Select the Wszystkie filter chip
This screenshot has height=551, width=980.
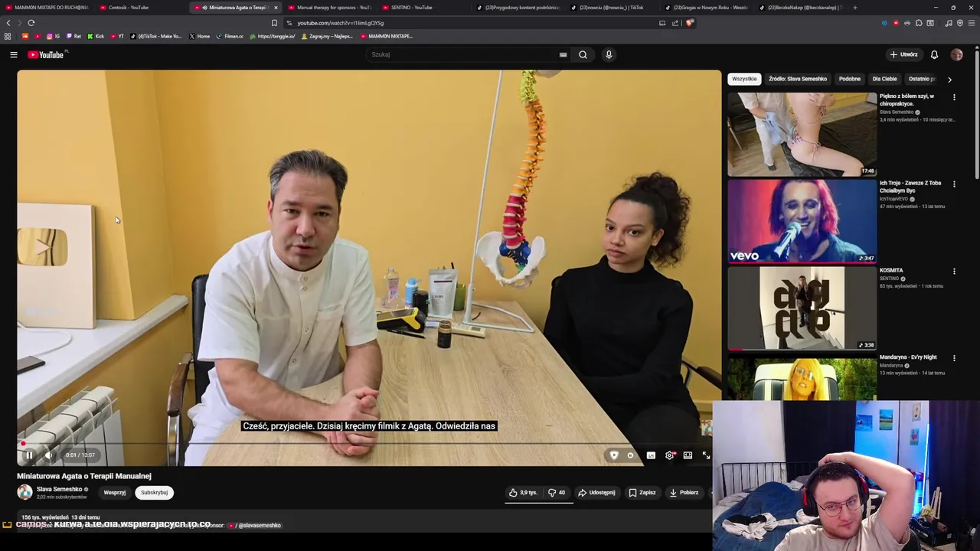coord(744,79)
